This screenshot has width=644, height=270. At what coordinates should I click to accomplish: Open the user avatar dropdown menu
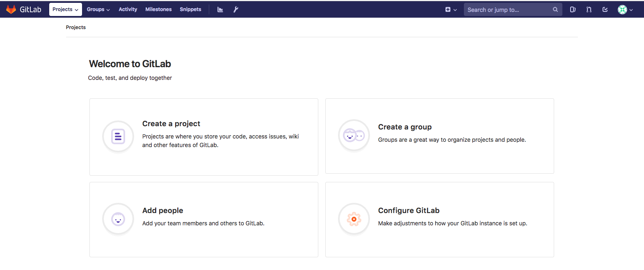tap(625, 9)
